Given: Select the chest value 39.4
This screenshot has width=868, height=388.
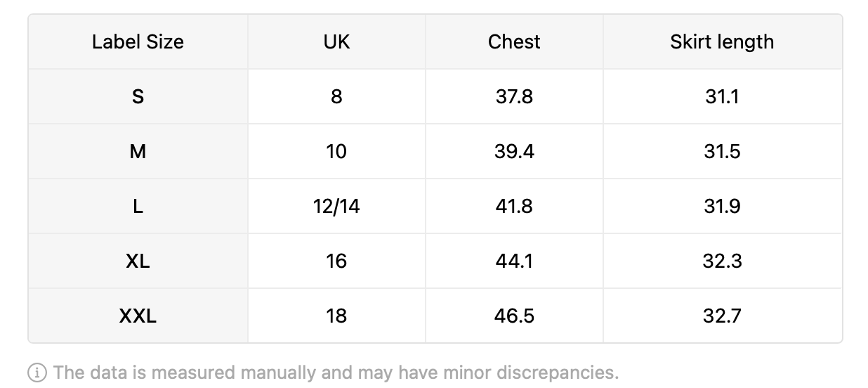Looking at the screenshot, I should pyautogui.click(x=514, y=151).
